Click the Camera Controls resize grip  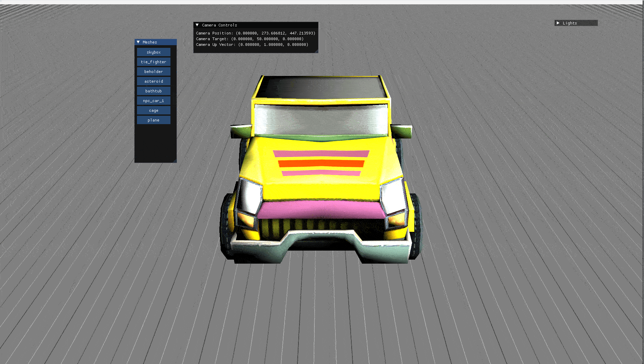point(316,51)
